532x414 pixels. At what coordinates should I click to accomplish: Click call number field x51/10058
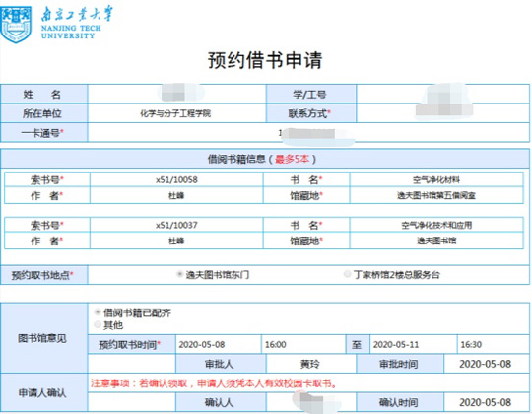pyautogui.click(x=176, y=179)
